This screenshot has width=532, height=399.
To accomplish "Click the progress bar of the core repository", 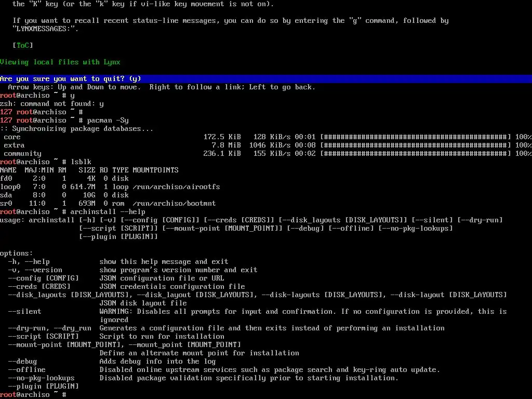I will tap(416, 137).
